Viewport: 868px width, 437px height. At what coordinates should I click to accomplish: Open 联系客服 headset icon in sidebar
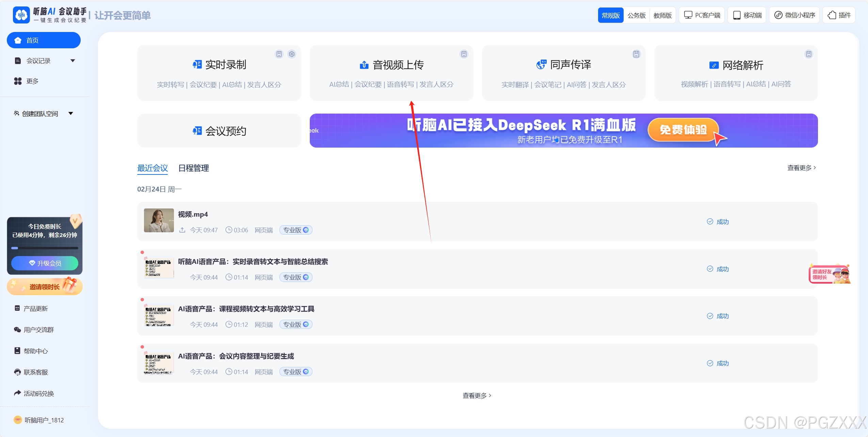17,372
